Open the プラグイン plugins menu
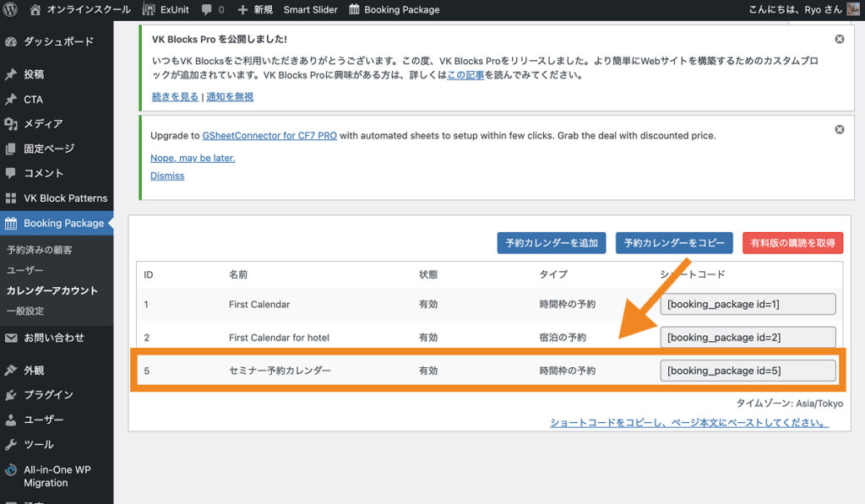The image size is (865, 504). 48,394
